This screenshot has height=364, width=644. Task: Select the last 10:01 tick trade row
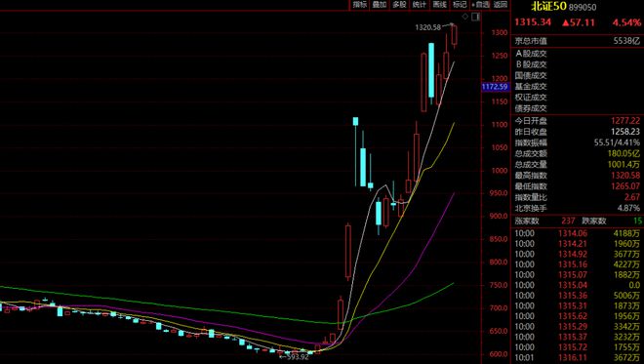(x=577, y=358)
